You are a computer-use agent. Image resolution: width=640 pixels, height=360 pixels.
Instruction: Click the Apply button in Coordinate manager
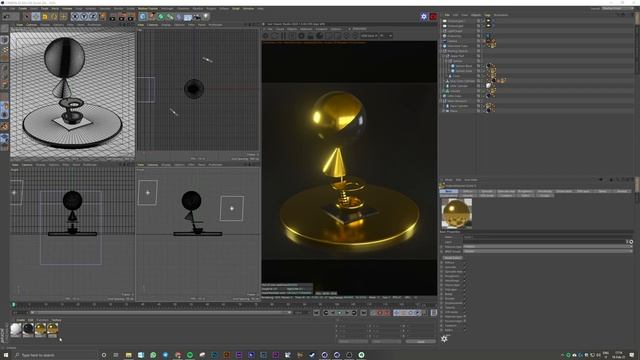(420, 341)
